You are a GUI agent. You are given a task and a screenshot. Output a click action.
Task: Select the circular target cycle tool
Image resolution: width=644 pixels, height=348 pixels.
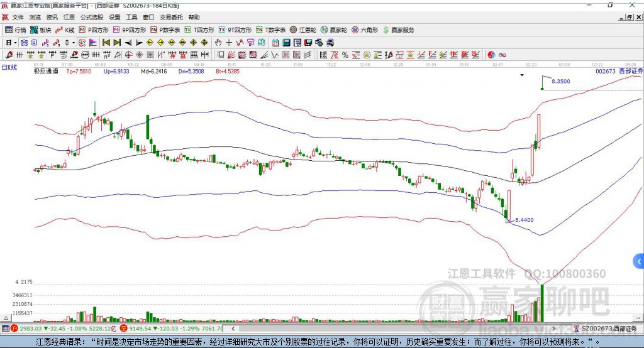pyautogui.click(x=128, y=55)
